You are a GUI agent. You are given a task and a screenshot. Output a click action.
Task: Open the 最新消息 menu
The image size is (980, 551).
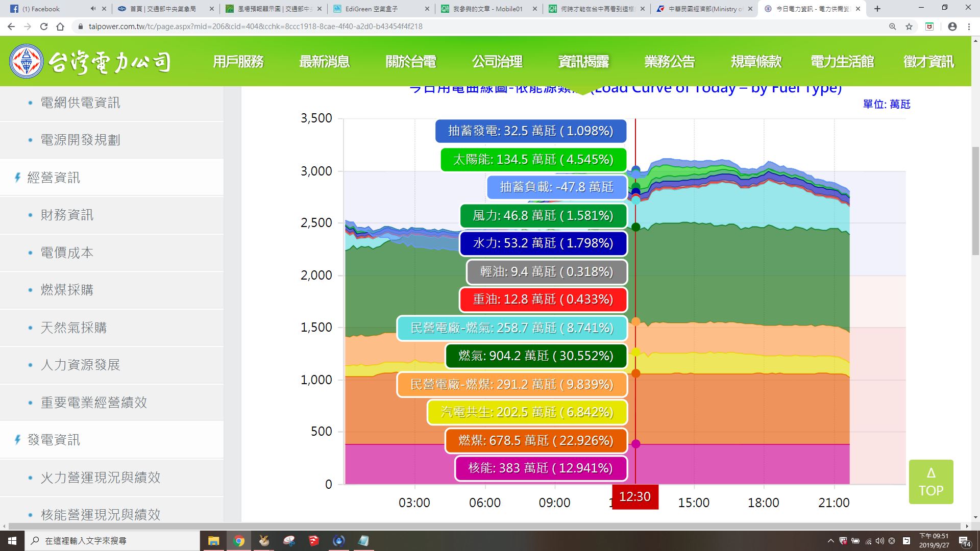[325, 62]
